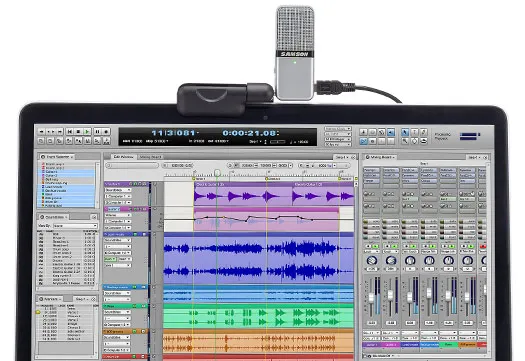Open the Mixing Board side panel tab

pos(380,157)
